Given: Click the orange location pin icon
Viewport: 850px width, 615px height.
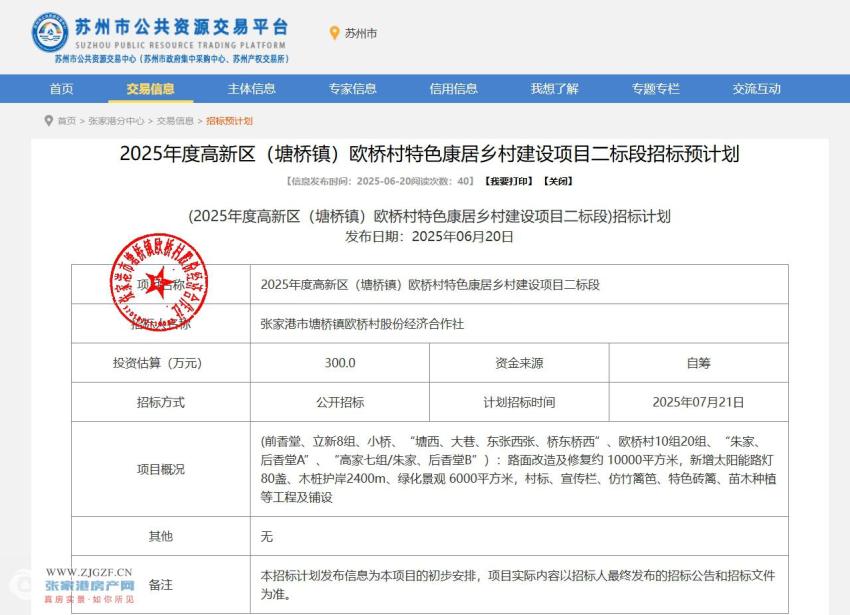Looking at the screenshot, I should [x=334, y=34].
